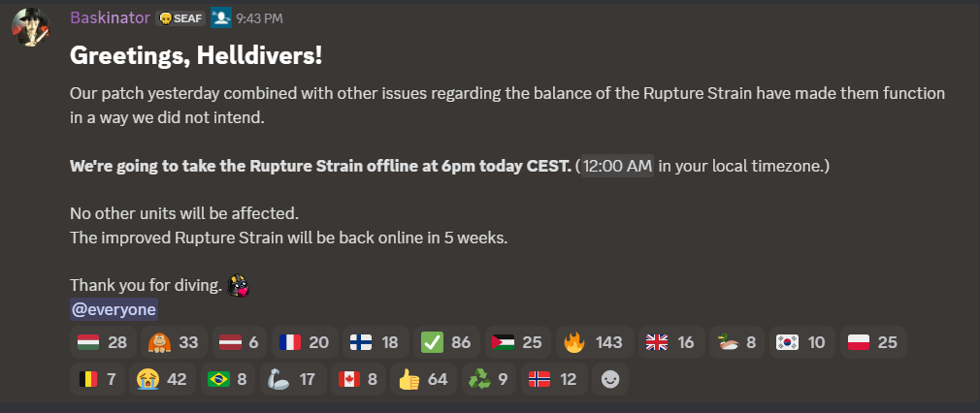Click the SEAF server tag badge

pyautogui.click(x=180, y=18)
